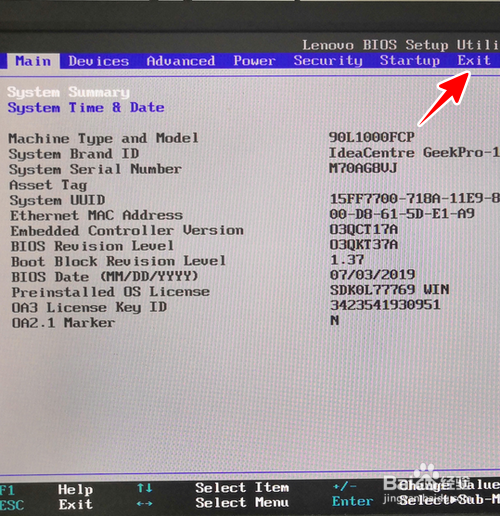500x516 pixels.
Task: Select the Exit tab
Action: (x=474, y=60)
